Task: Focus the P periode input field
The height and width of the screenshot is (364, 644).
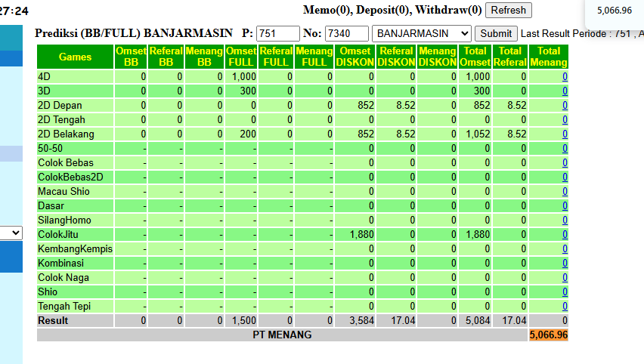Action: (x=278, y=34)
